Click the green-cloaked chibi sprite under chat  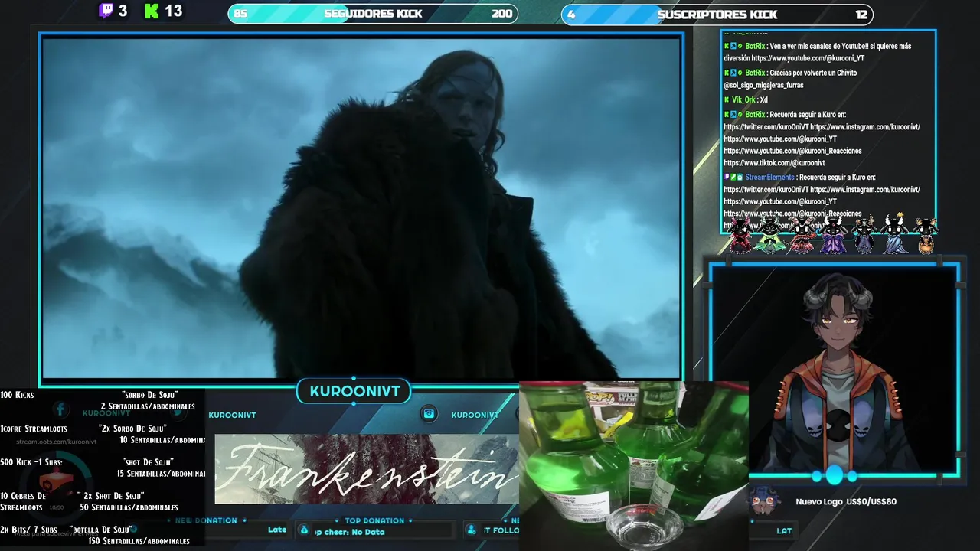click(769, 233)
